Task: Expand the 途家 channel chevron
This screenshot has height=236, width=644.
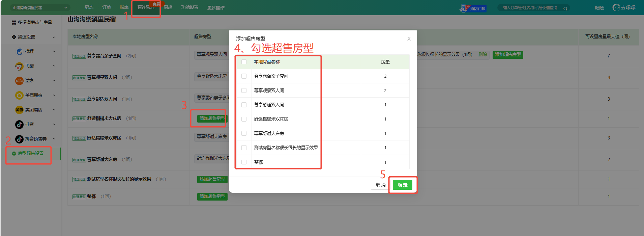Action: point(54,80)
